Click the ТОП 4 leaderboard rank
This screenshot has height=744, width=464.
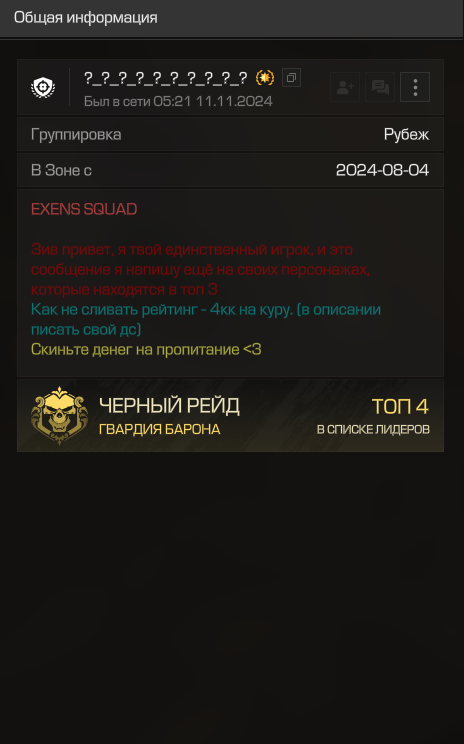pos(400,407)
